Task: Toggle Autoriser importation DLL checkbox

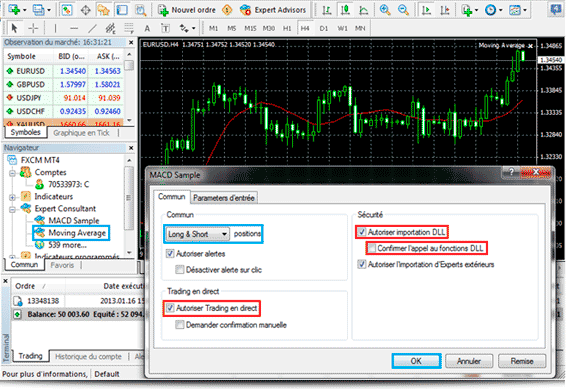Action: click(362, 232)
